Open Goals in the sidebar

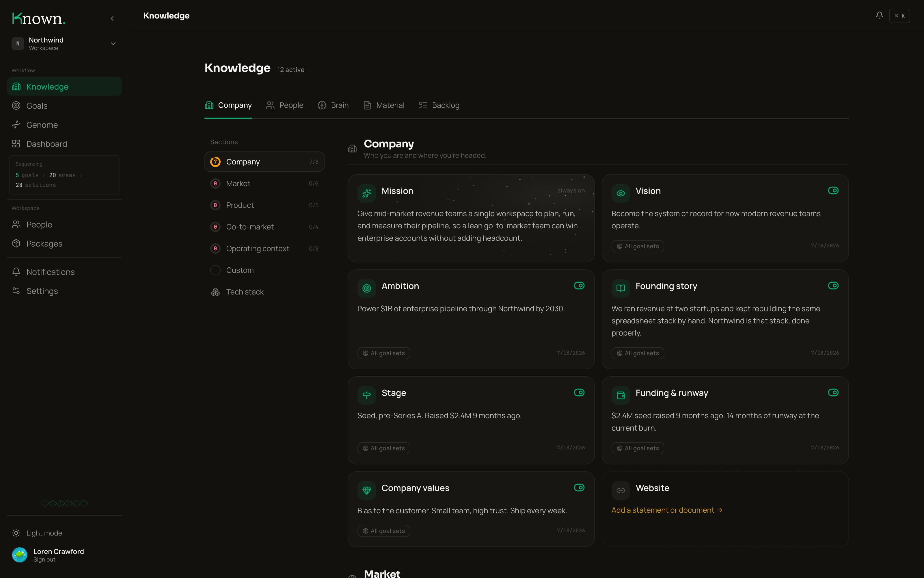(64, 105)
